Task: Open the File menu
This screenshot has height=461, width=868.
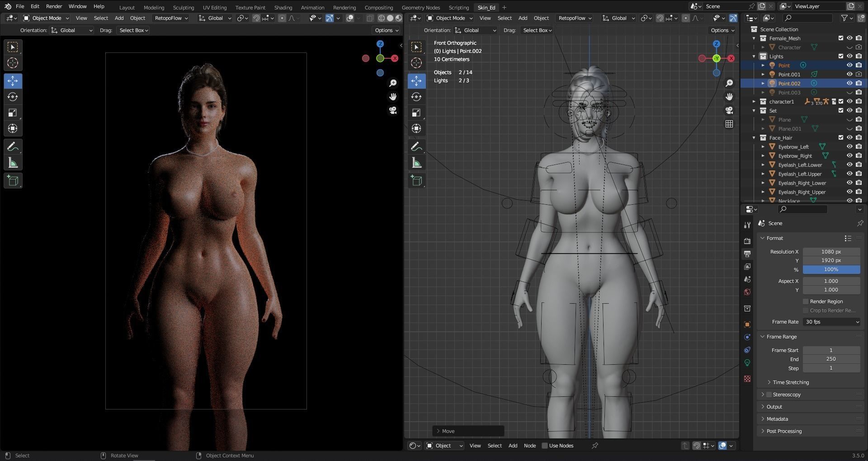Action: tap(20, 6)
